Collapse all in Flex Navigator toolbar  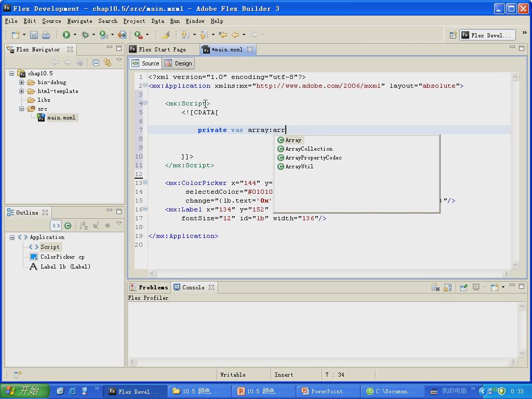point(96,62)
